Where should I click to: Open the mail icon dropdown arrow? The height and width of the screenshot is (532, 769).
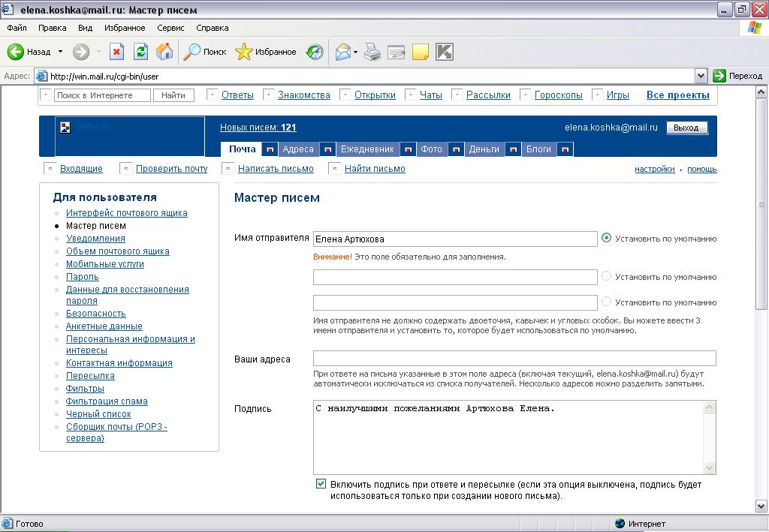[x=355, y=52]
